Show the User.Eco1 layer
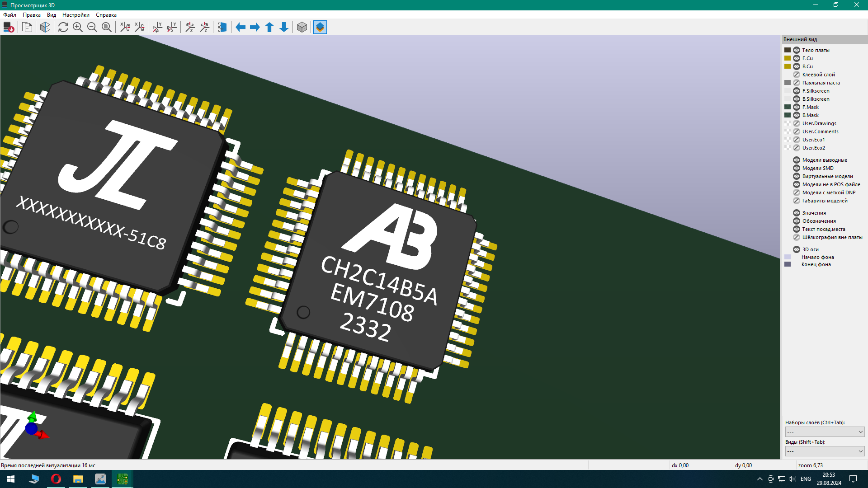This screenshot has width=868, height=488. pos(797,140)
